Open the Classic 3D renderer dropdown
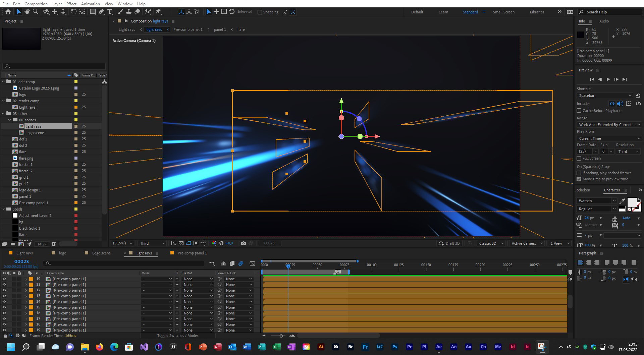 point(491,243)
